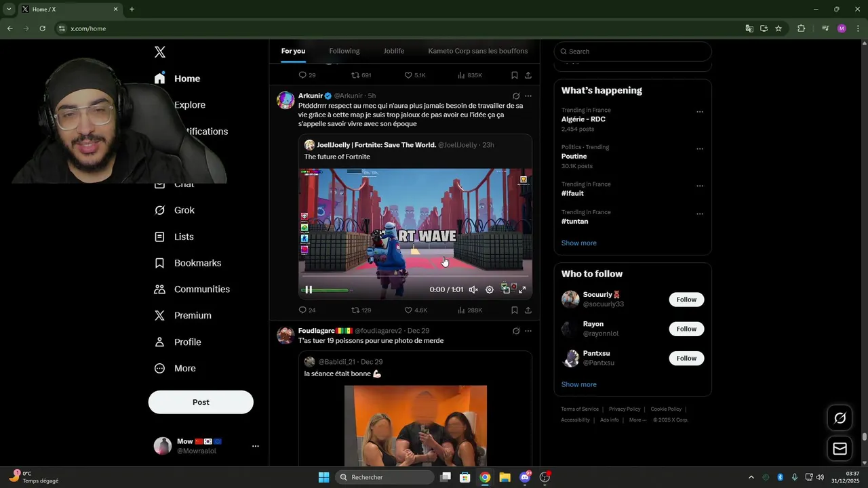The width and height of the screenshot is (868, 488).
Task: Pause the Fortnite video
Action: click(309, 289)
